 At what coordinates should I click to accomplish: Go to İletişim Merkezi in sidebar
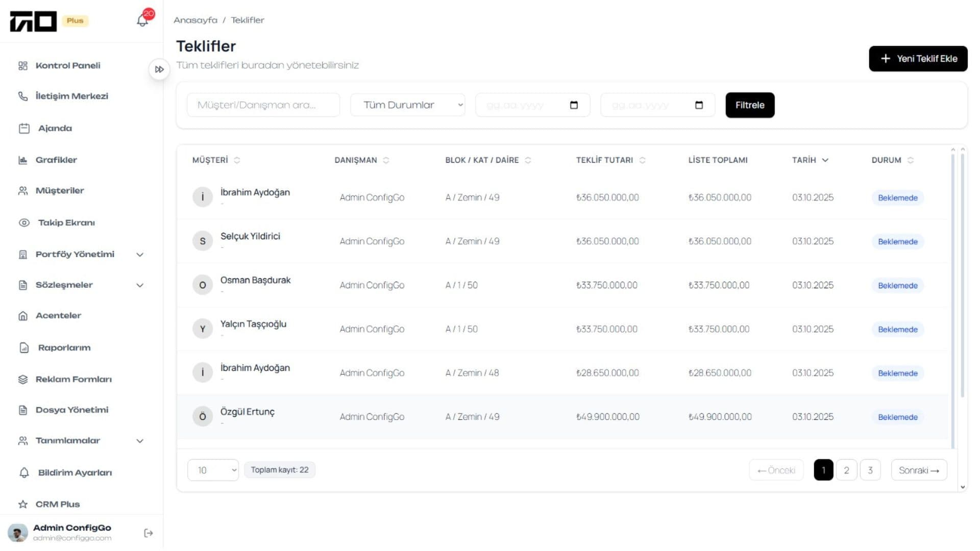[x=71, y=96]
